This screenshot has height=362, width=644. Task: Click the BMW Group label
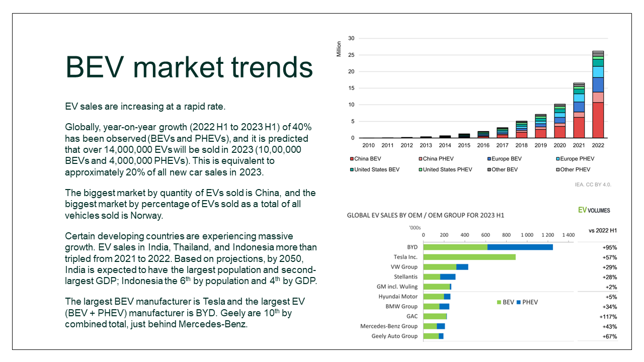(x=401, y=306)
